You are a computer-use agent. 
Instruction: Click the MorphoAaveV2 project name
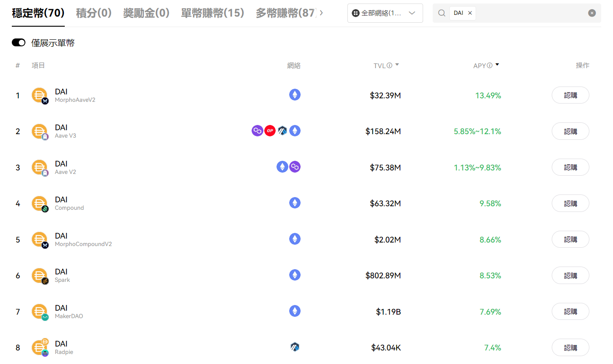point(75,100)
